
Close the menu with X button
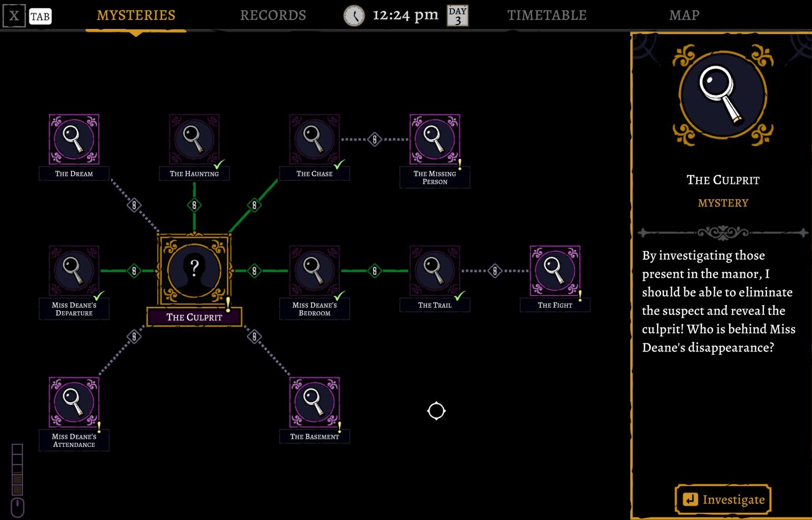coord(14,16)
